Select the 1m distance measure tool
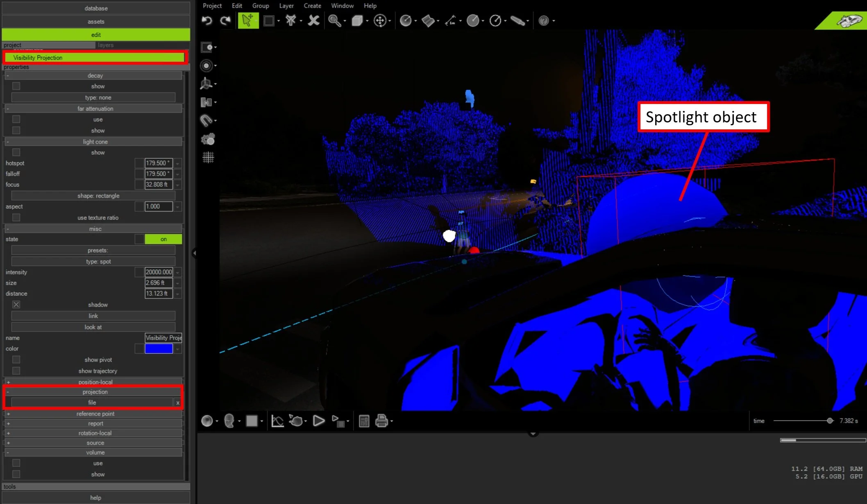This screenshot has width=867, height=504. [450, 20]
